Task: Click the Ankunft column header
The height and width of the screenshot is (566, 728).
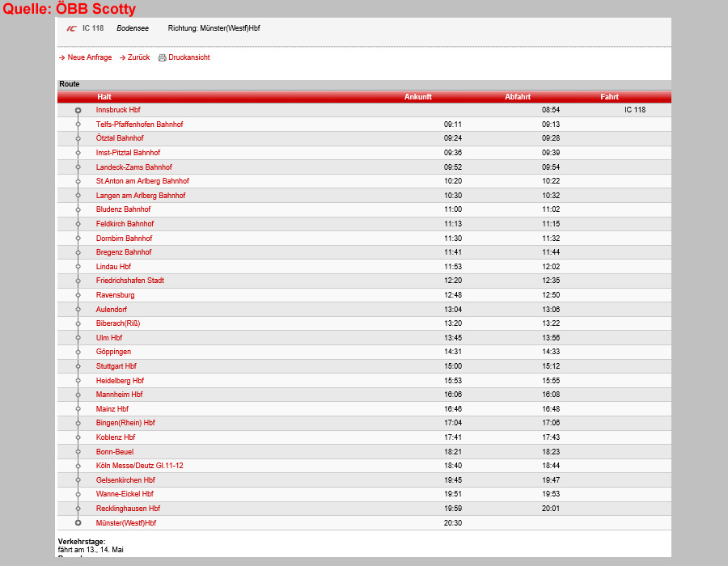Action: (418, 97)
